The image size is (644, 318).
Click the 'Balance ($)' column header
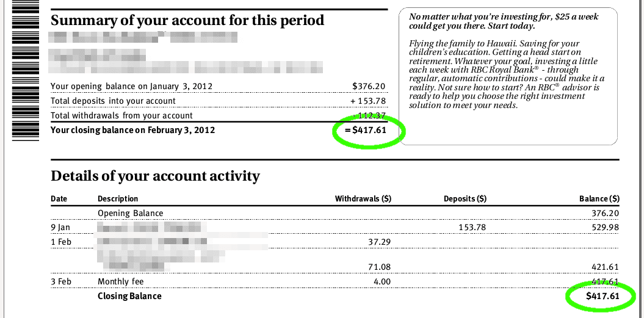599,199
